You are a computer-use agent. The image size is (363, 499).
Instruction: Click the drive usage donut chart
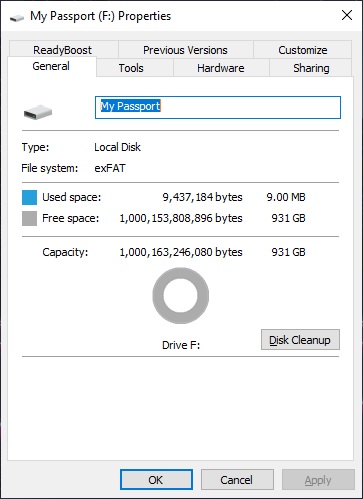pyautogui.click(x=181, y=296)
